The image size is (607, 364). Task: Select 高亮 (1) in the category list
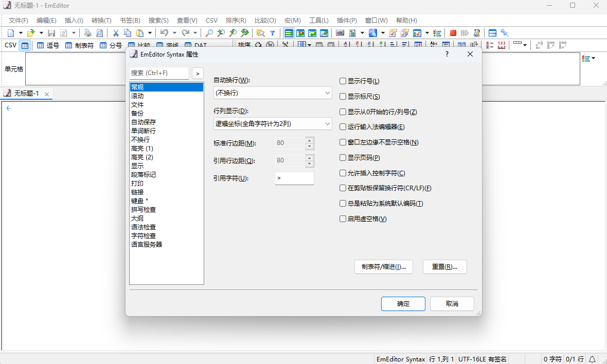(142, 149)
